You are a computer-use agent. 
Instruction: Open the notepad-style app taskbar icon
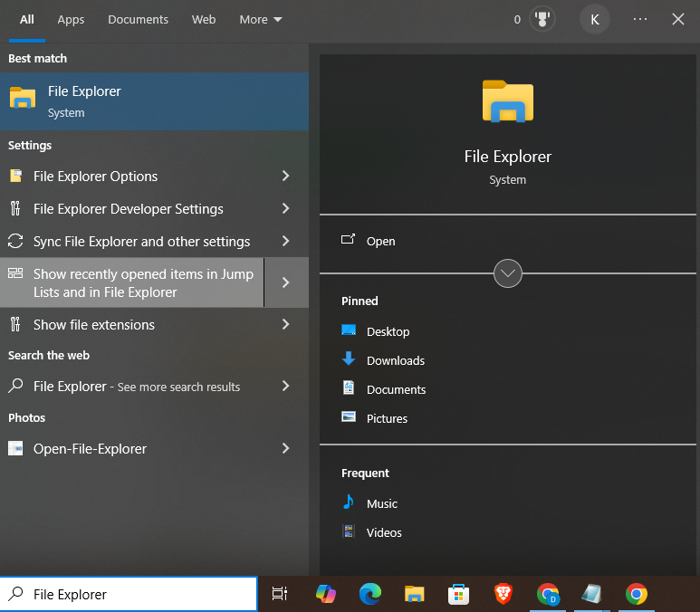tap(591, 594)
